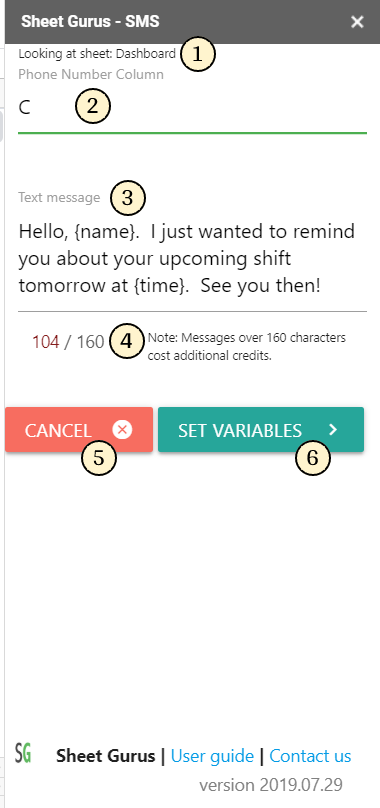Click the numbered callout marker 5
This screenshot has height=808, width=380.
click(x=99, y=457)
